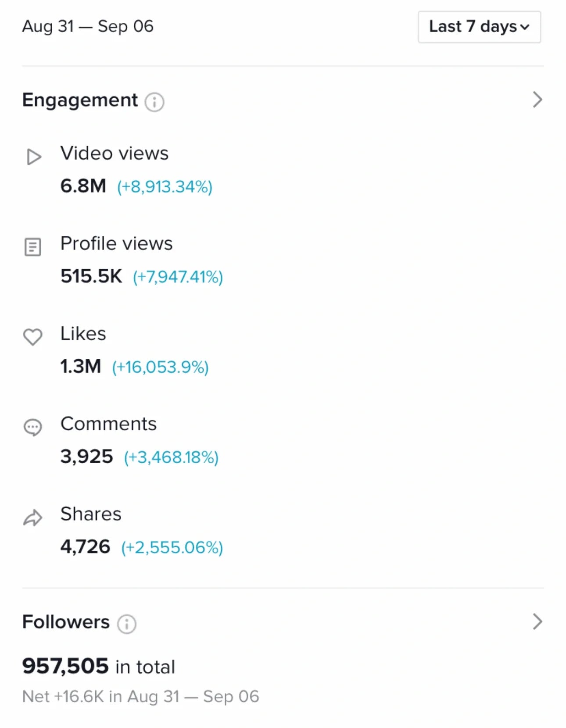Expand the Followers section chevron
The width and height of the screenshot is (566, 728).
(537, 621)
